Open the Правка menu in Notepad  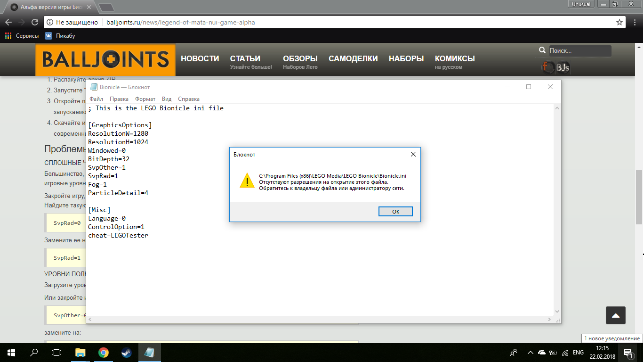[x=119, y=99]
